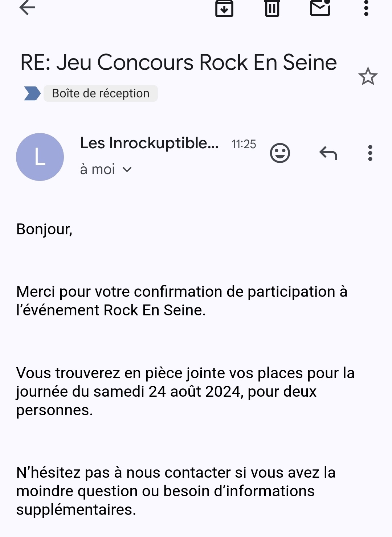The width and height of the screenshot is (392, 537).
Task: Open the message's three-dot options menu
Action: 370,153
